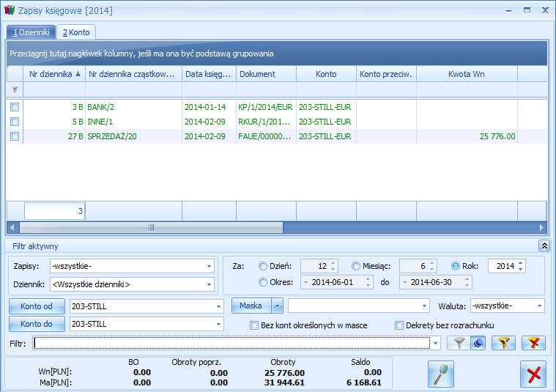
Task: Toggle the blue pin filter button
Action: click(x=478, y=343)
